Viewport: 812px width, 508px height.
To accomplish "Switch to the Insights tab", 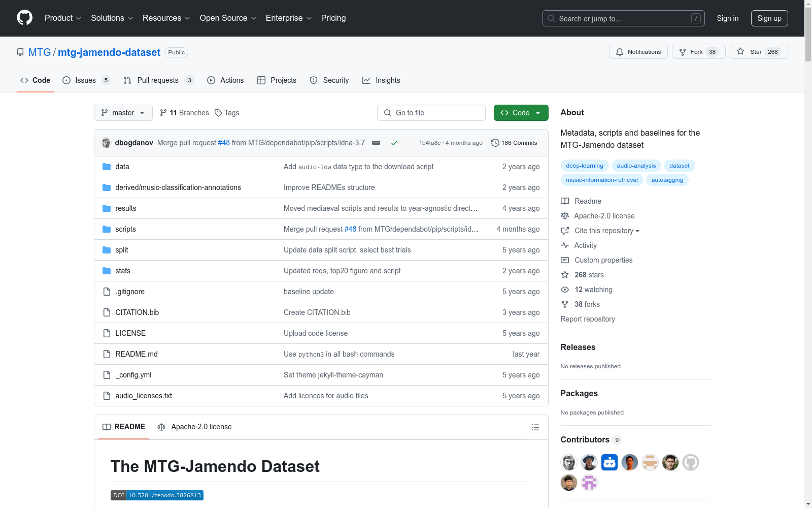I will coord(381,80).
